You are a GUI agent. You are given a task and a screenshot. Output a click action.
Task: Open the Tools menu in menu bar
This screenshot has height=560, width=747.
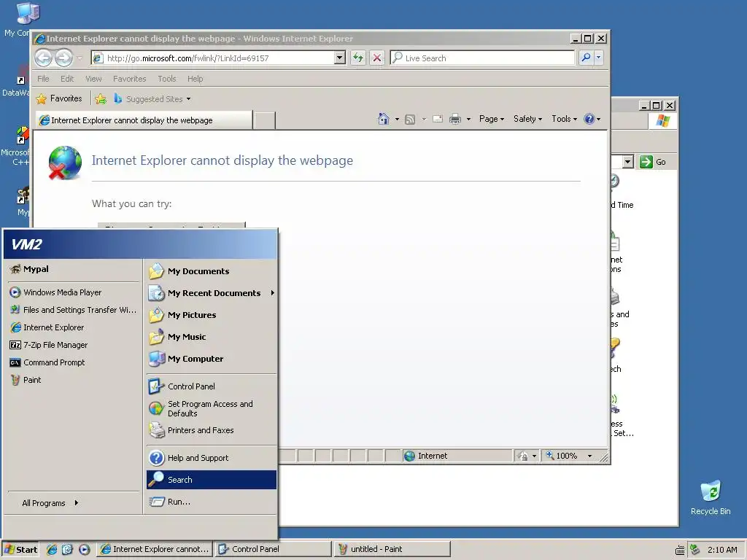point(167,79)
